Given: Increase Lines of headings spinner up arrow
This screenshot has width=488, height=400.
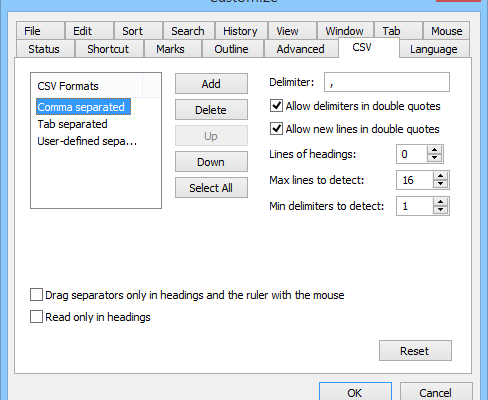Looking at the screenshot, I should coord(434,150).
